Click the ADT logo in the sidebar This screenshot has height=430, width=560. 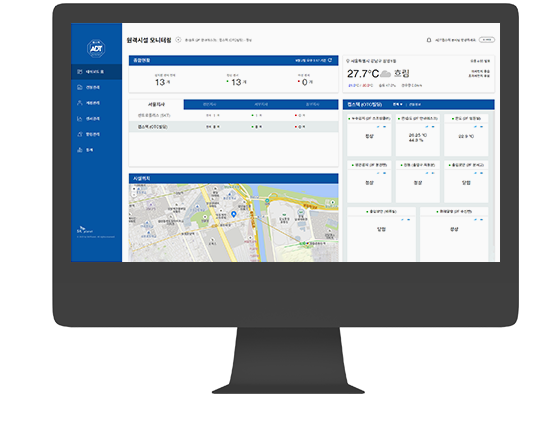(96, 48)
